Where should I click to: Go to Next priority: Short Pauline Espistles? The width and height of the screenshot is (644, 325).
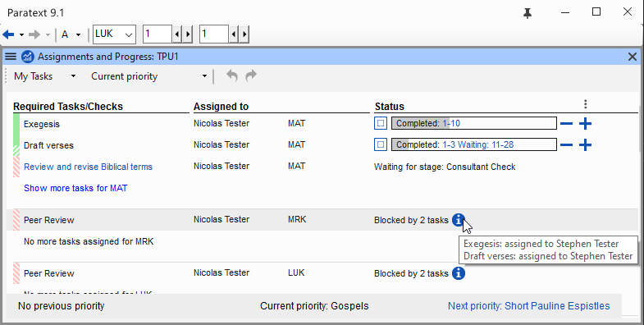coord(528,306)
